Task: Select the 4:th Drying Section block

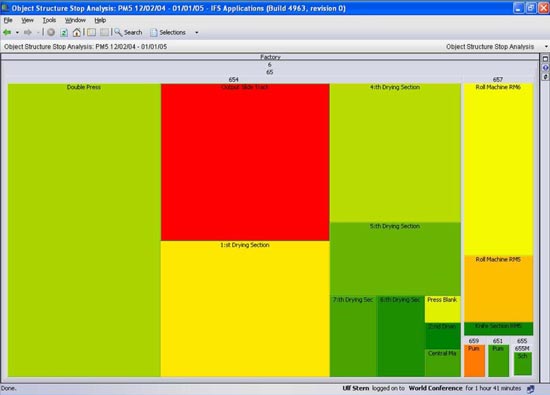Action: 395,153
